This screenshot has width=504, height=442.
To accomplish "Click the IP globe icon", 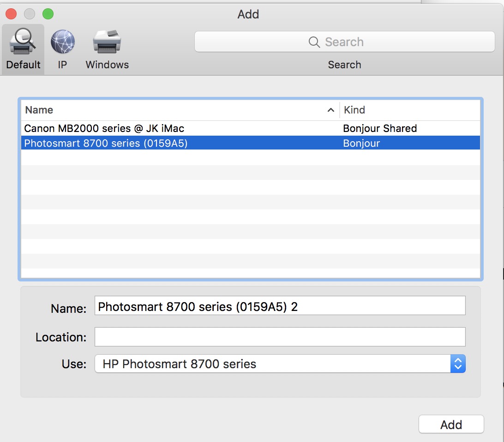I will point(62,42).
